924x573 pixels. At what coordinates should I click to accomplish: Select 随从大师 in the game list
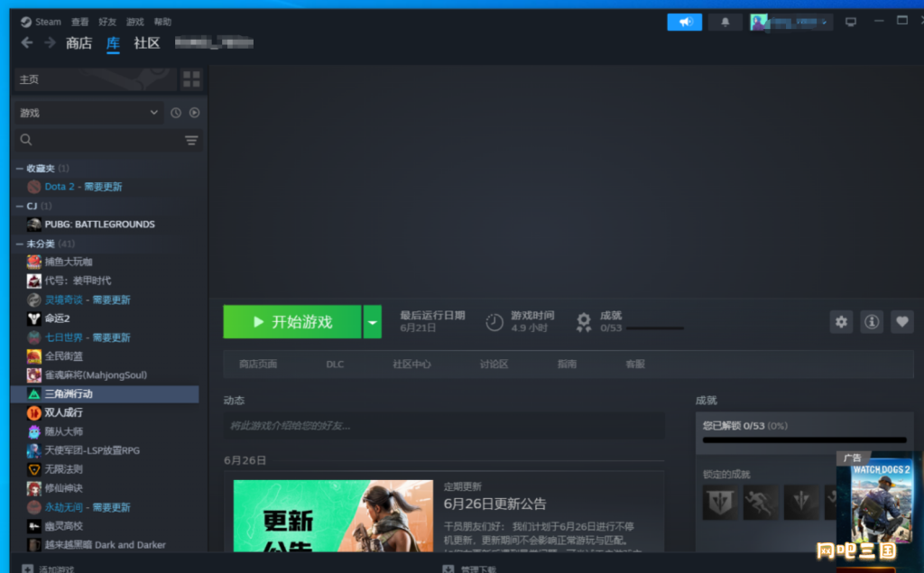106,431
